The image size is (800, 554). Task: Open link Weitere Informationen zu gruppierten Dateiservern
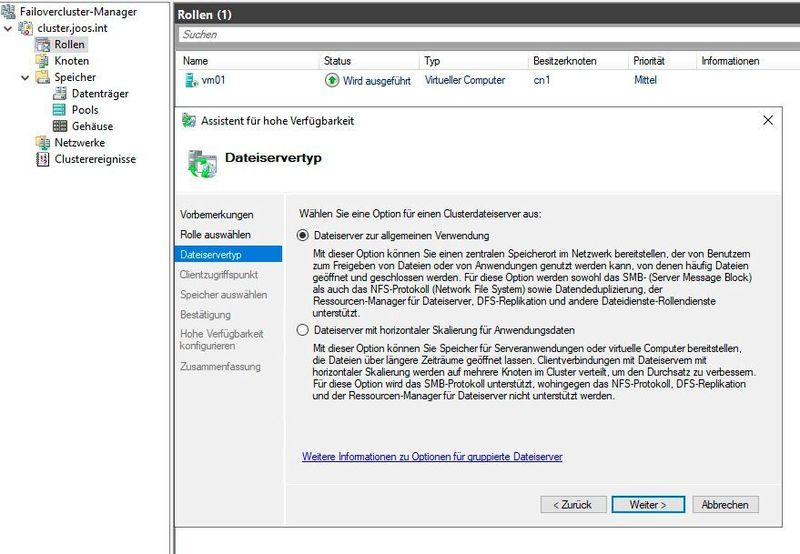click(432, 457)
